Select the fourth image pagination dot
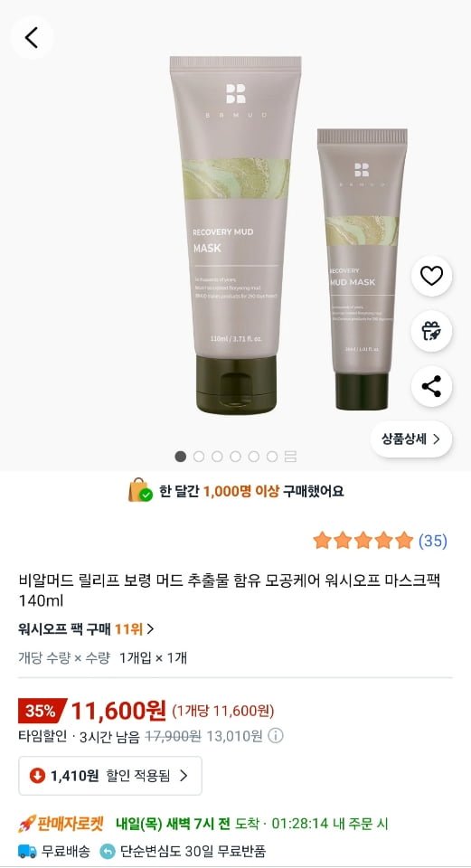Screen dimensions: 471x868 pyautogui.click(x=235, y=456)
